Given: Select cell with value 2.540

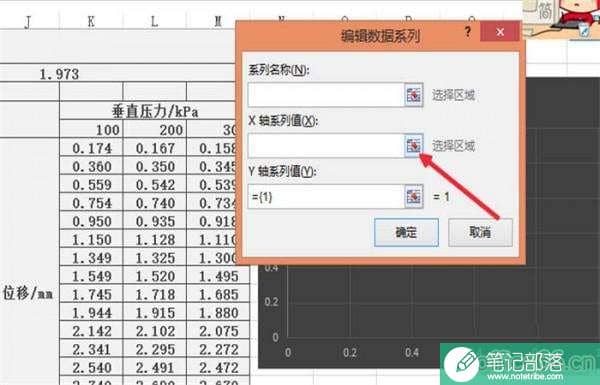Looking at the screenshot, I should pyautogui.click(x=91, y=368).
